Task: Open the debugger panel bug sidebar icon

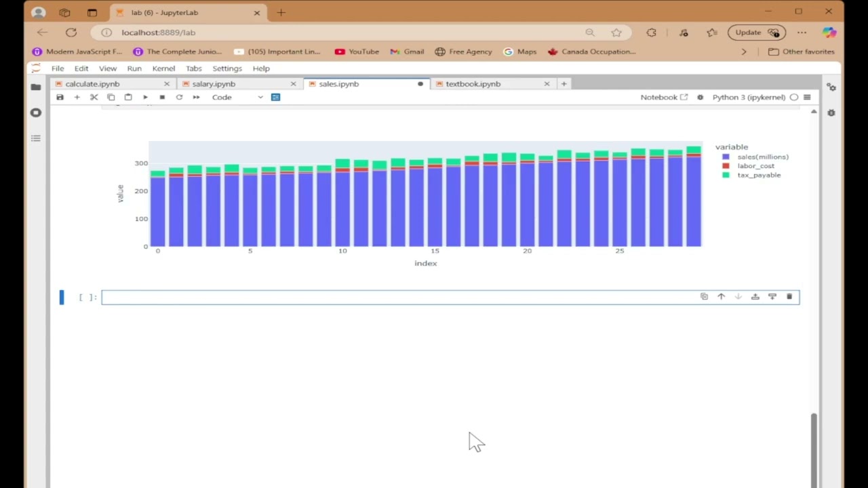Action: [x=831, y=113]
